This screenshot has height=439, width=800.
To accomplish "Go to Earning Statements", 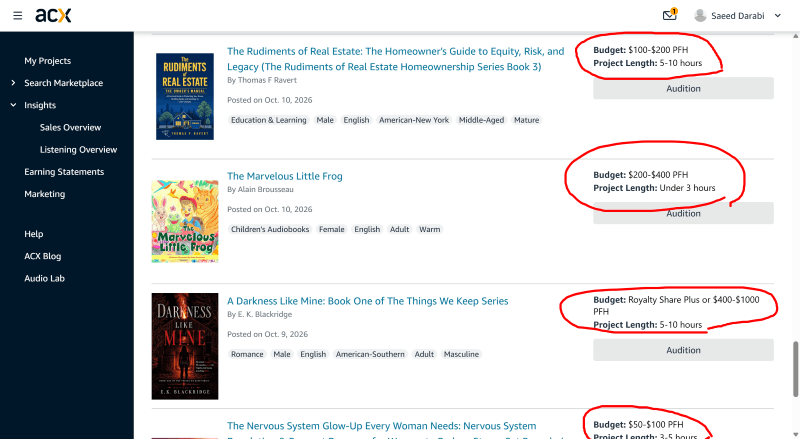I will click(64, 172).
